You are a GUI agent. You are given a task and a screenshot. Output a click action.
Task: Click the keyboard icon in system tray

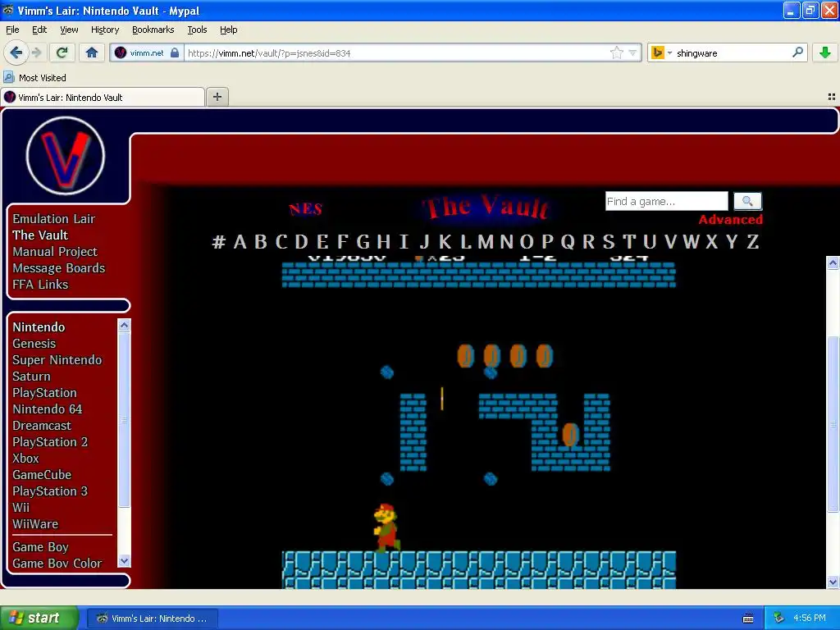[748, 619]
